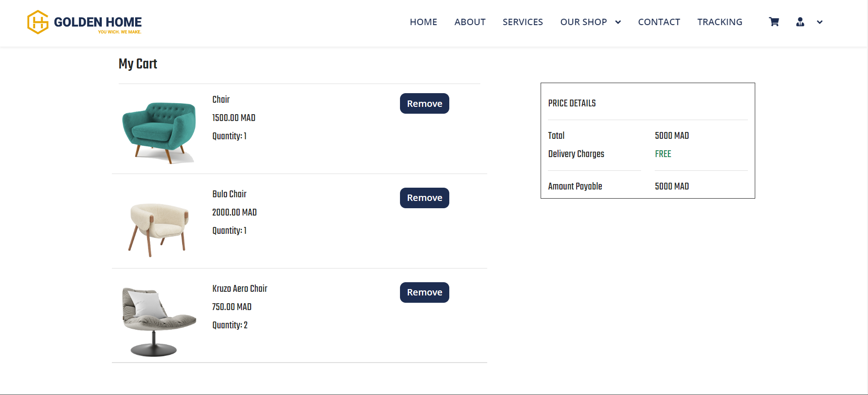
Task: Go to order TRACKING
Action: click(x=720, y=22)
